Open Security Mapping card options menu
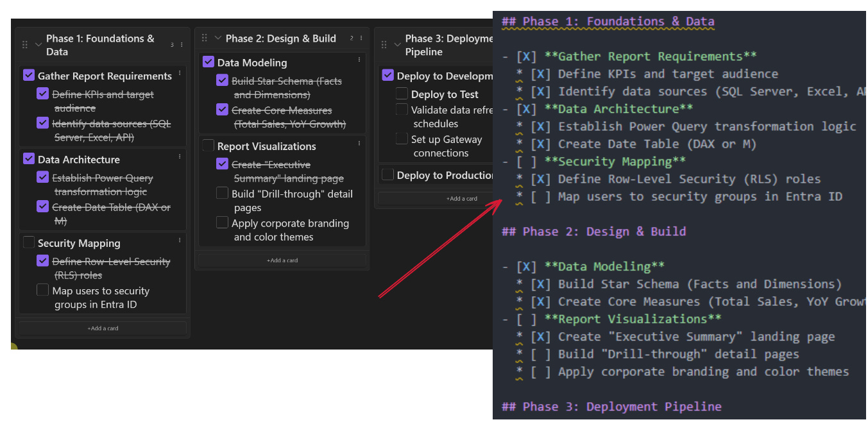The image size is (868, 422). (x=180, y=241)
